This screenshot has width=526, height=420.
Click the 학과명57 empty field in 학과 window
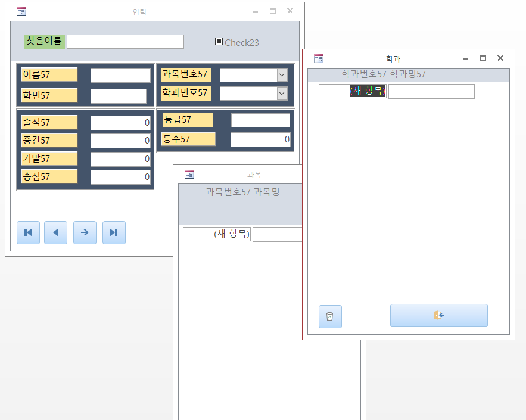(431, 91)
